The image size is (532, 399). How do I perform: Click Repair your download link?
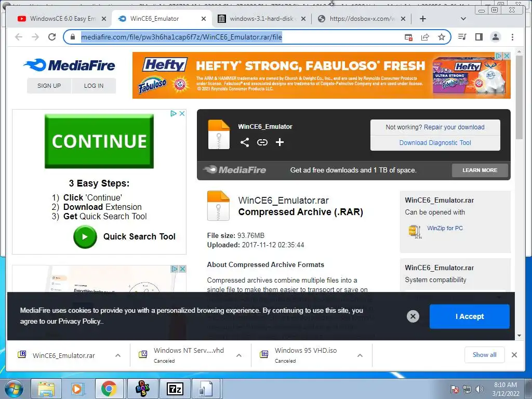[454, 127]
